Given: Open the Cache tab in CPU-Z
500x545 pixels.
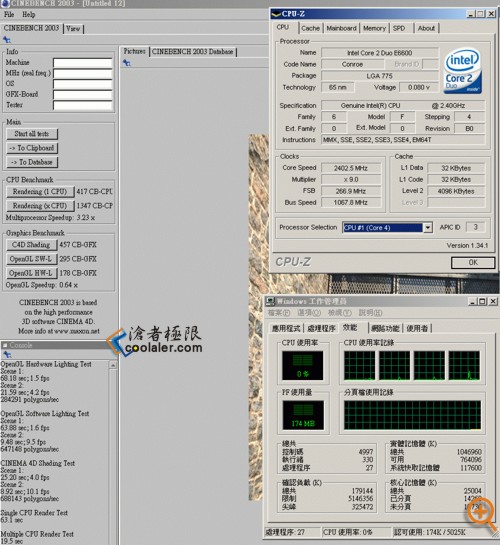Looking at the screenshot, I should [x=310, y=28].
